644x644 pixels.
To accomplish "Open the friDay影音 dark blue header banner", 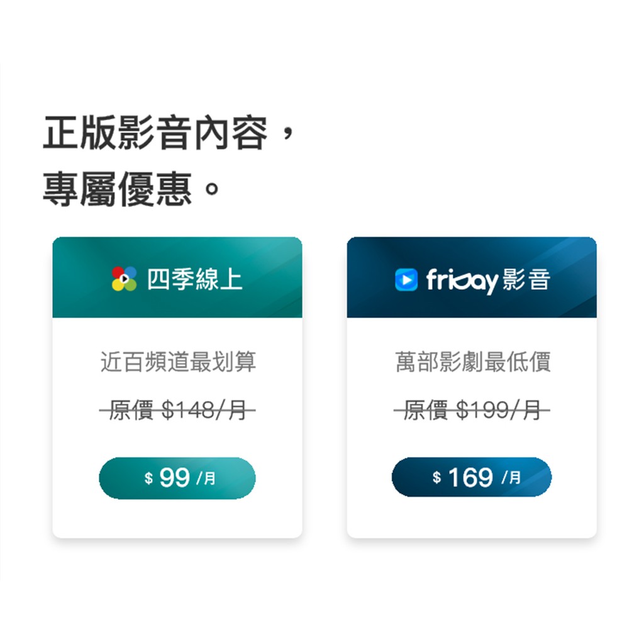I will coord(472,277).
